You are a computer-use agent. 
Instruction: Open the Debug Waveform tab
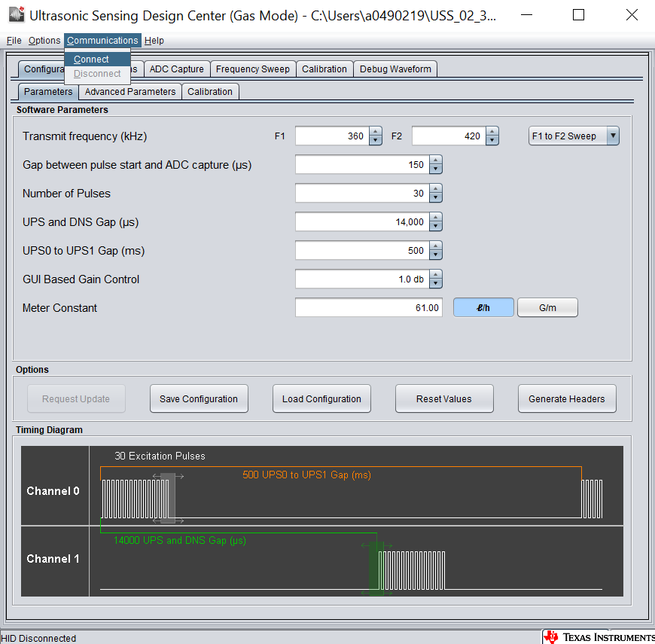(x=395, y=69)
